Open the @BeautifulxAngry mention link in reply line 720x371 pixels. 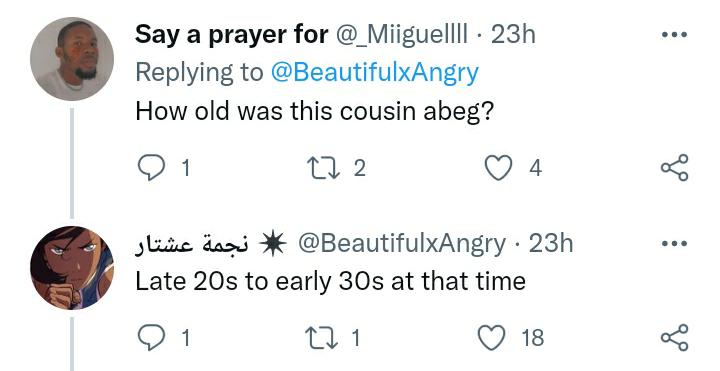pos(375,73)
